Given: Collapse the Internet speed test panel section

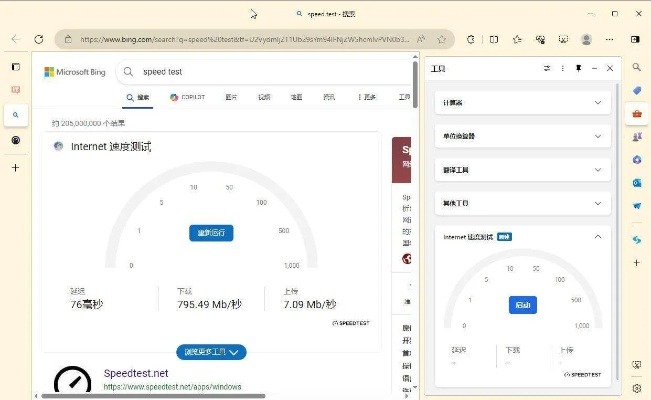Looking at the screenshot, I should tap(598, 237).
